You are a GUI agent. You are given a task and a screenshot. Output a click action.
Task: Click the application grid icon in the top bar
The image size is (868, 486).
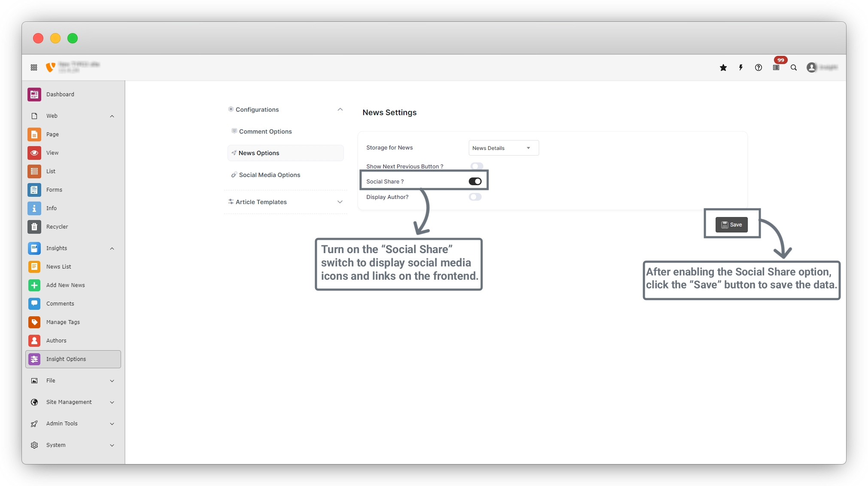click(x=34, y=67)
